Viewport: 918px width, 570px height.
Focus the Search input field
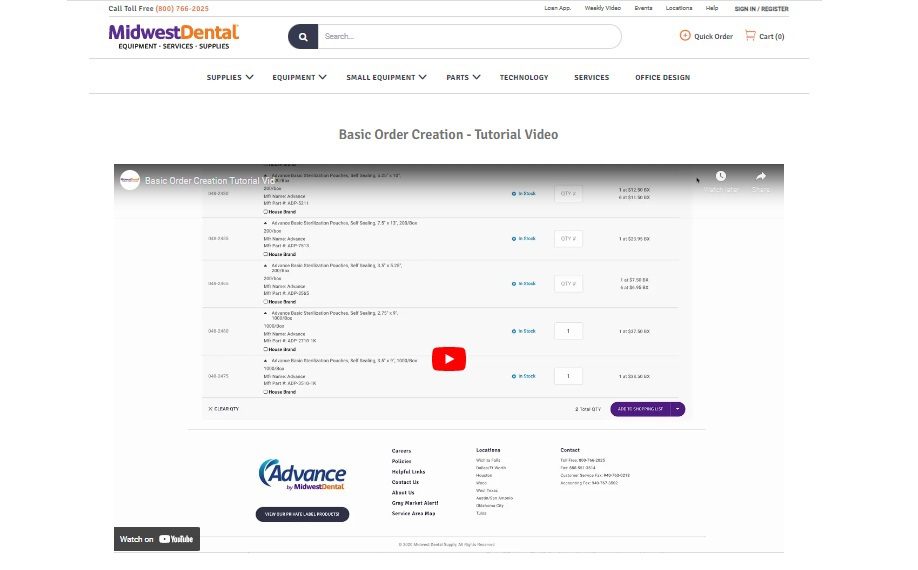pyautogui.click(x=469, y=36)
